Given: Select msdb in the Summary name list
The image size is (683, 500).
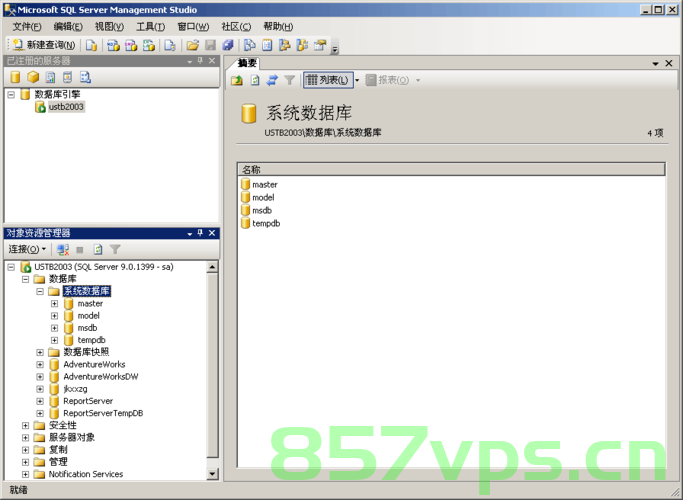Looking at the screenshot, I should point(262,210).
